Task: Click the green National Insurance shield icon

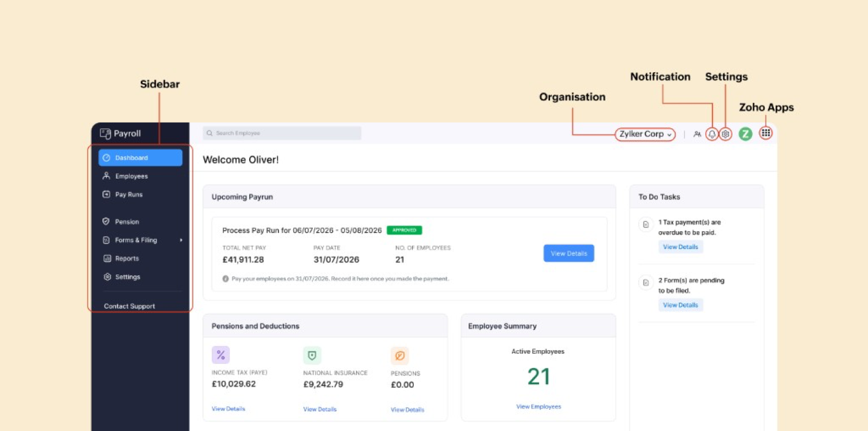Action: point(312,355)
